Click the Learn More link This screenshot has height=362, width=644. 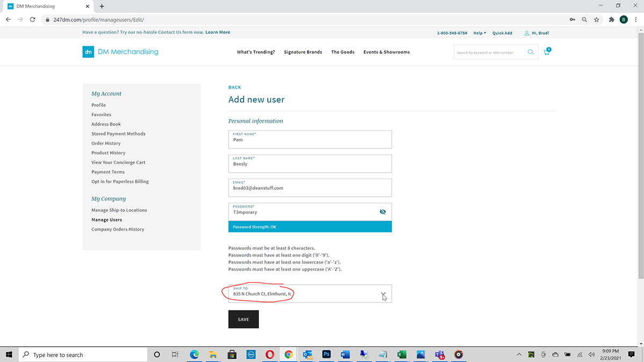(x=217, y=32)
